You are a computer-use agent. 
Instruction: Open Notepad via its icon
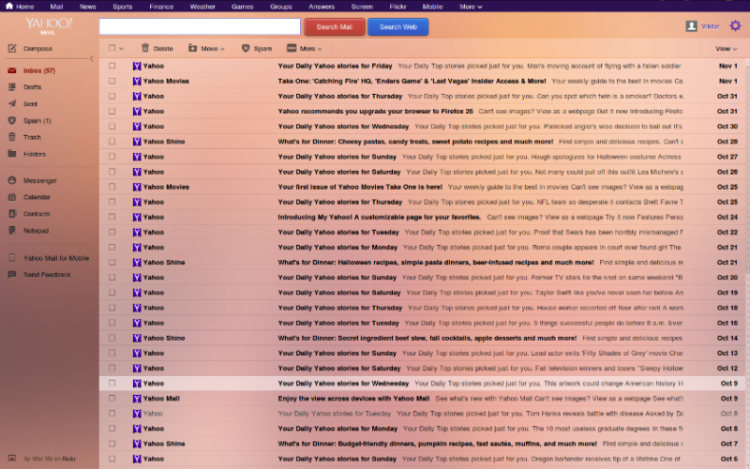[x=12, y=230]
